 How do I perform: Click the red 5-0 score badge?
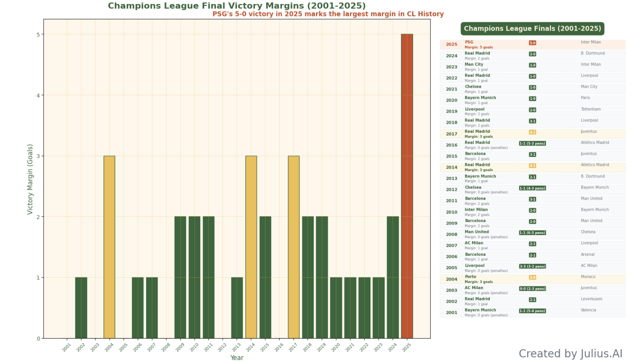[532, 43]
